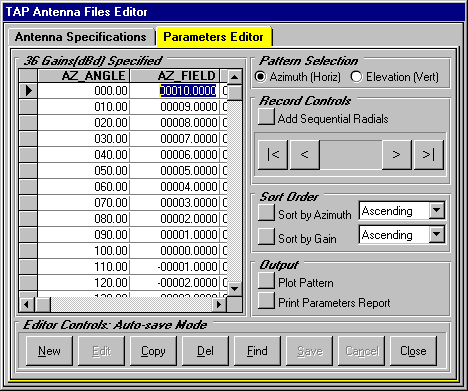Image resolution: width=468 pixels, height=391 pixels.
Task: Click the record navigator bar between < and >
Action: click(x=351, y=155)
